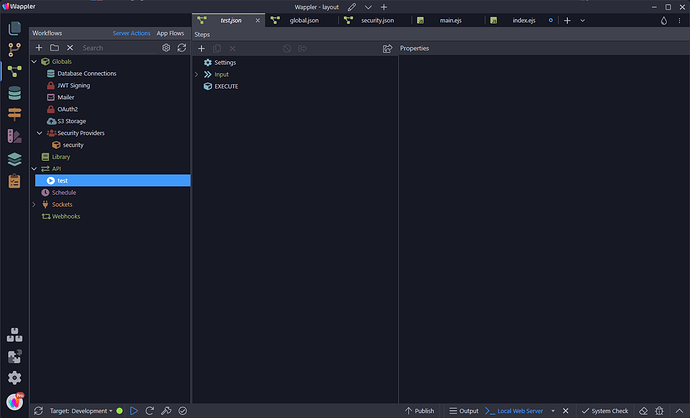Open the clipboard tasks sidebar icon

[x=15, y=181]
